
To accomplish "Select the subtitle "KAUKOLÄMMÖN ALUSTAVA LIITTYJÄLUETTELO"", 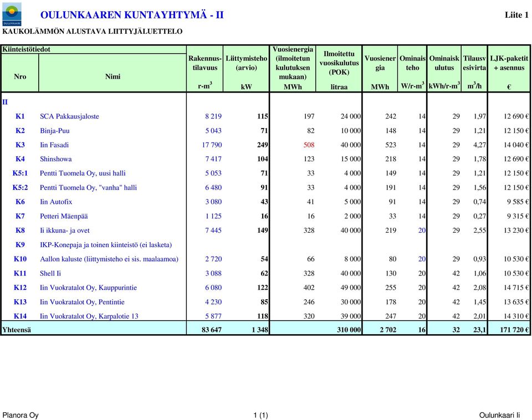I will click(x=93, y=32).
